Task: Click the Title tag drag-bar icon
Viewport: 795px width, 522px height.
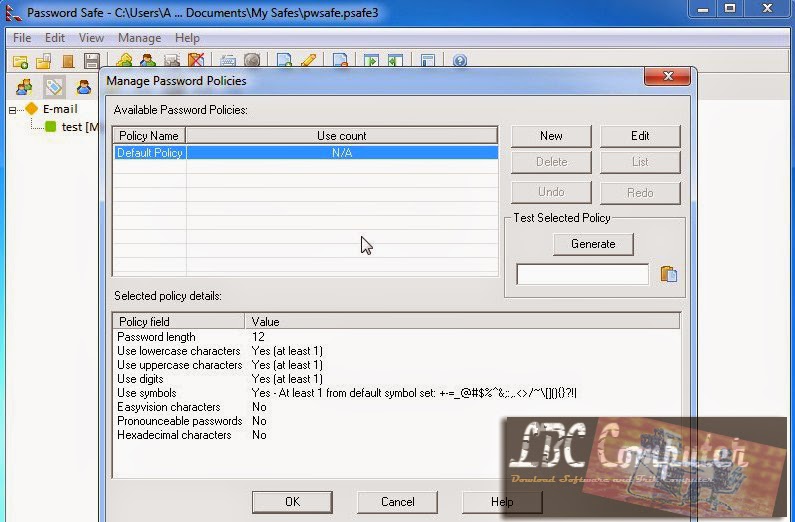Action: pos(54,87)
